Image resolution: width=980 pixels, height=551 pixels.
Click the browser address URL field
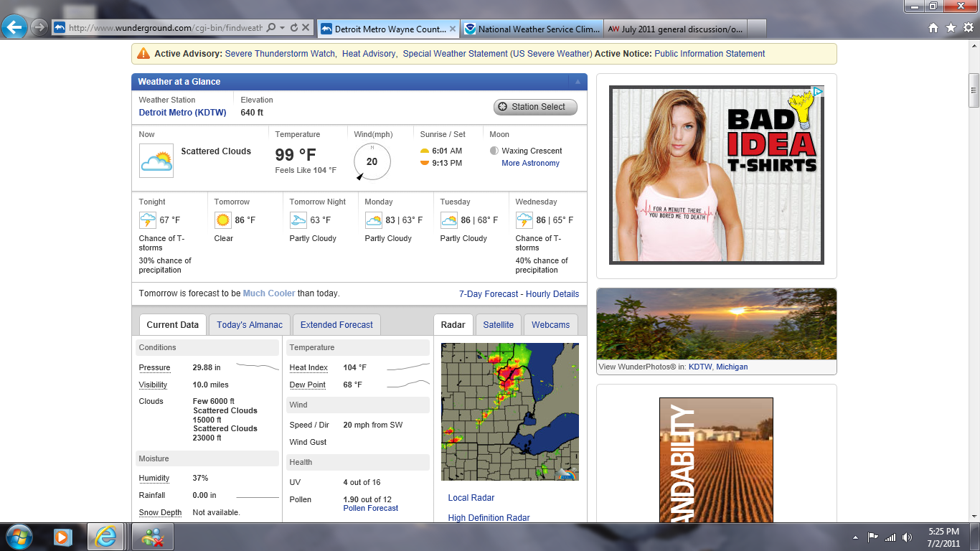(x=166, y=28)
